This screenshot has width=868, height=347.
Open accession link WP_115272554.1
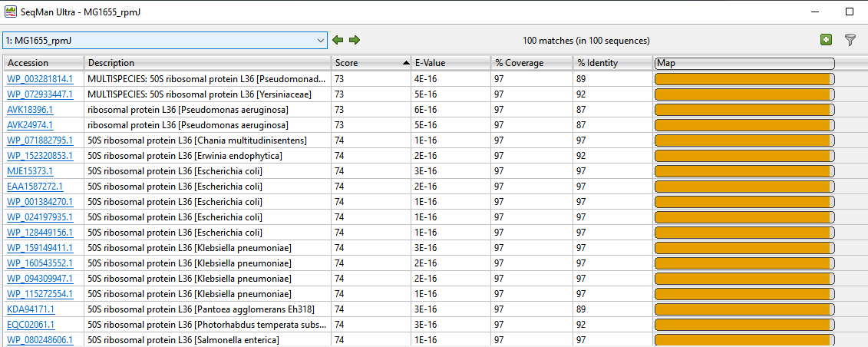point(40,293)
